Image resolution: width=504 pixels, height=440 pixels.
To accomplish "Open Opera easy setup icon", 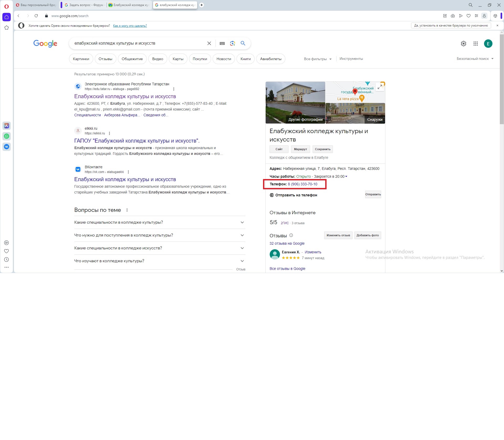I will (476, 16).
